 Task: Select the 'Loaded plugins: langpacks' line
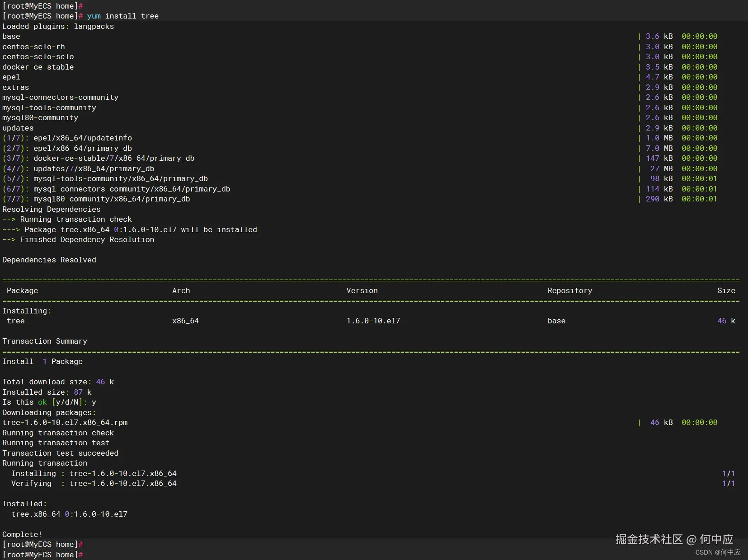coord(58,27)
